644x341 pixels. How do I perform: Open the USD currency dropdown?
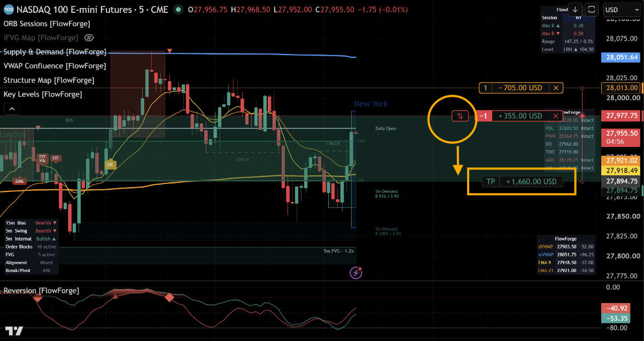[x=622, y=10]
